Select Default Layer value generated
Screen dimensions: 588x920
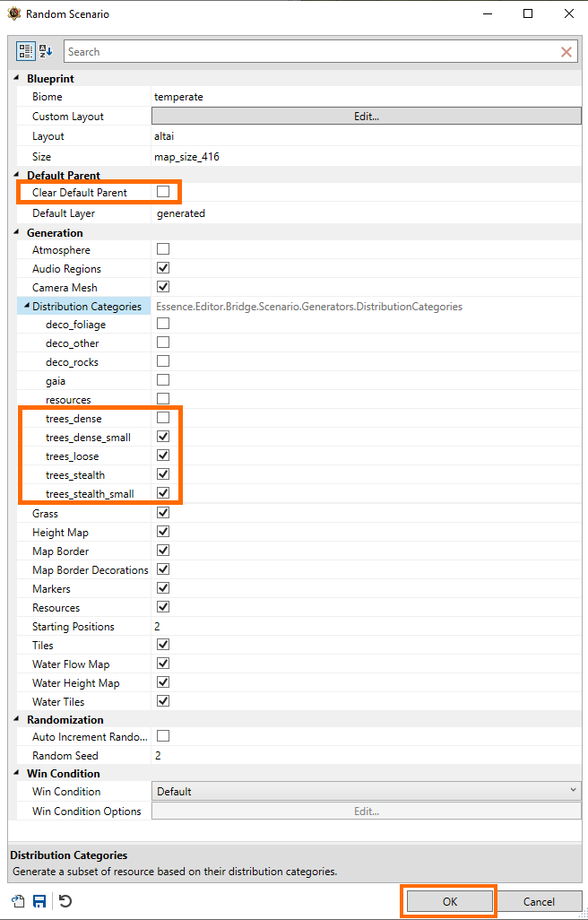pos(180,213)
